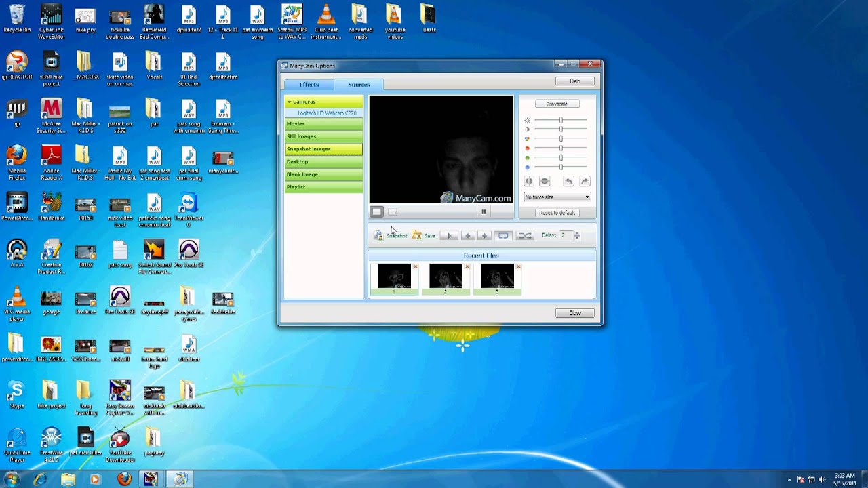The image size is (868, 488).
Task: Switch to the Effects tab
Action: 309,84
